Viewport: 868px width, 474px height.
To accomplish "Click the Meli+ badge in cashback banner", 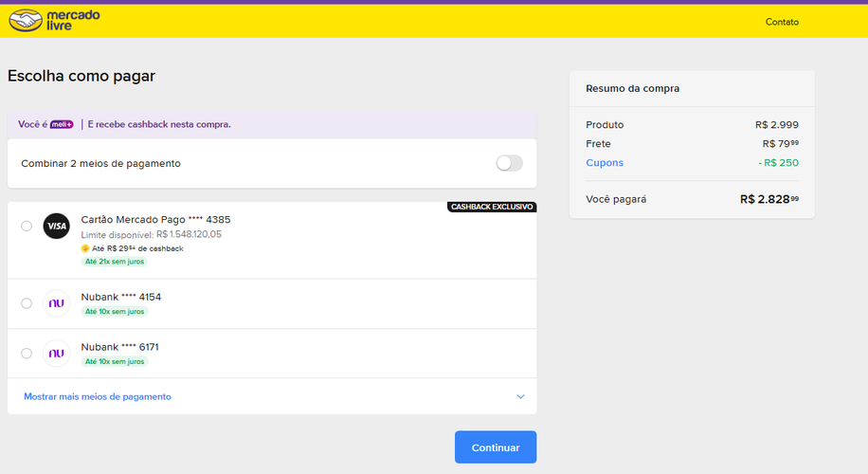I will (62, 124).
